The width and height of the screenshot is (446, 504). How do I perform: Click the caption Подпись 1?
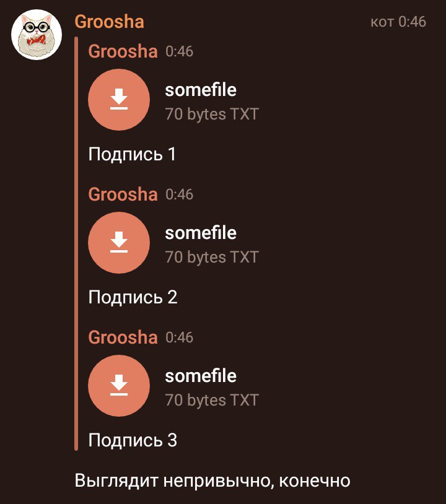[x=132, y=154]
